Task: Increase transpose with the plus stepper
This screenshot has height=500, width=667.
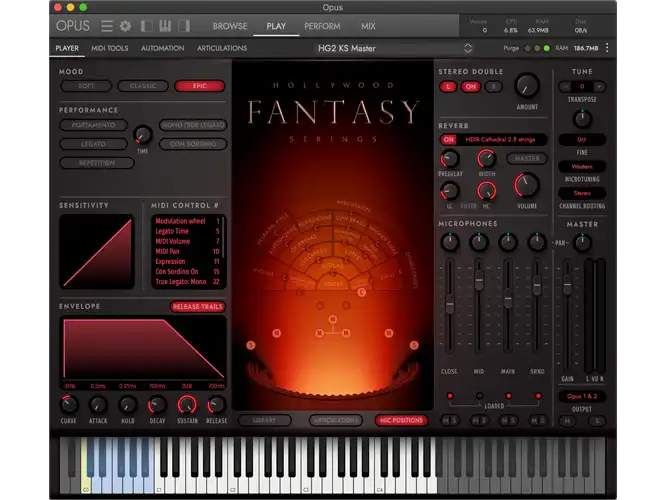Action: pos(599,87)
